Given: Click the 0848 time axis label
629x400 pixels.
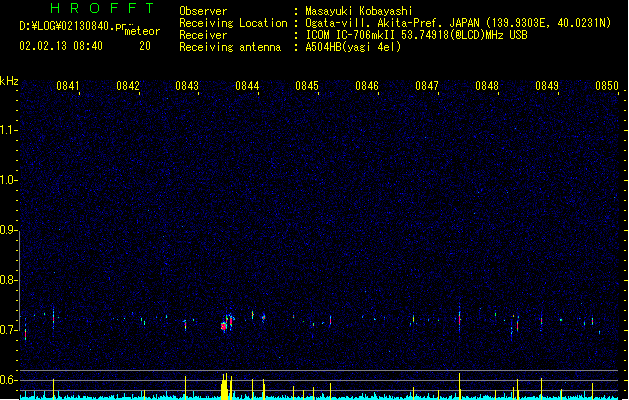Looking at the screenshot, I should coord(487,85).
